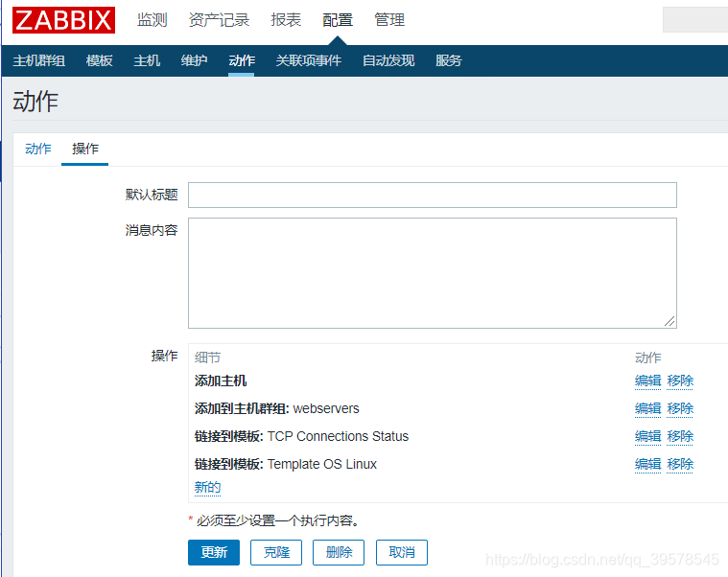Focus the 消息内容 text area
This screenshot has width=728, height=577.
point(433,273)
